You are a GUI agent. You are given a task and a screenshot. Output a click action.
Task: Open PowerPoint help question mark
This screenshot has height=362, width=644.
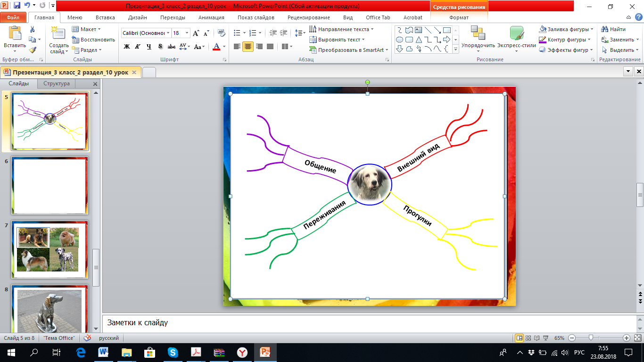pyautogui.click(x=639, y=17)
